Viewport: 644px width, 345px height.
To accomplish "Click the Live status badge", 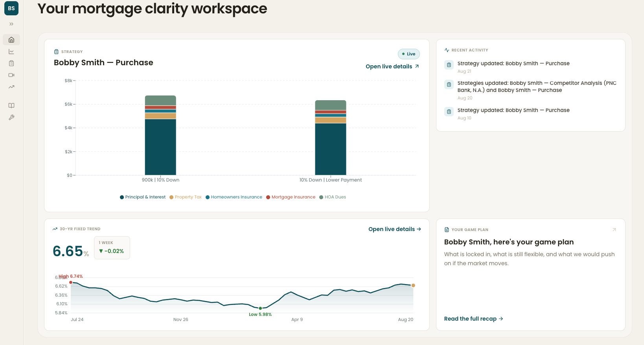I will [409, 54].
